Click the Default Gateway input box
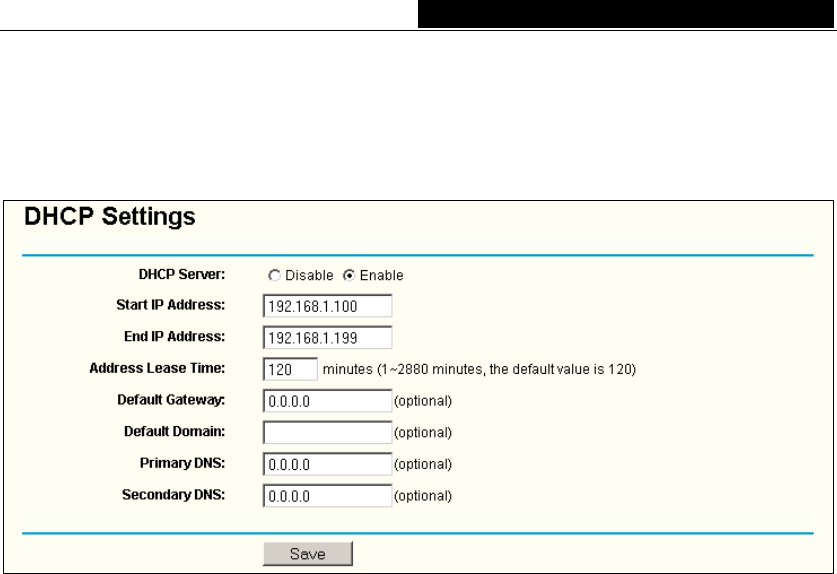 tap(328, 400)
